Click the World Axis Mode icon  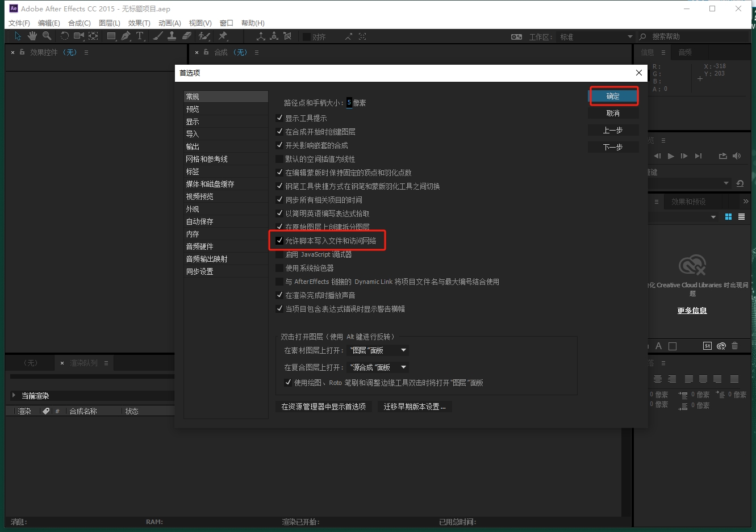click(274, 36)
